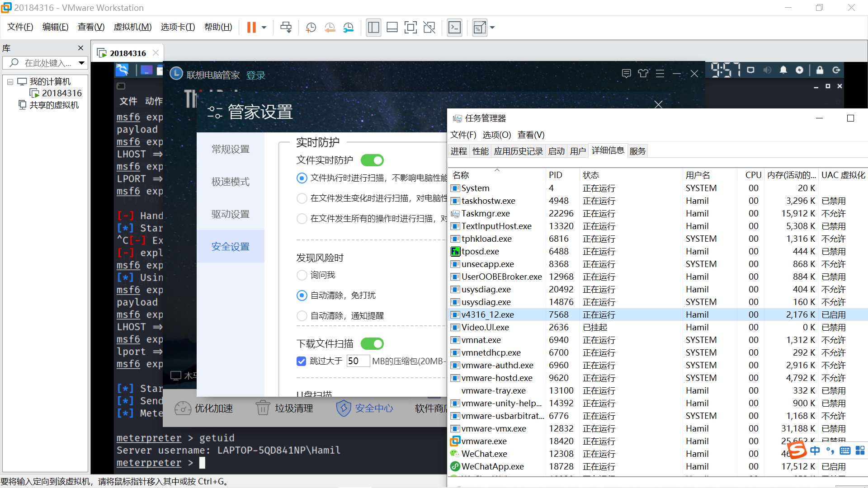Select 询问我 risk option
Screen dimensions: 868x488
pos(302,275)
